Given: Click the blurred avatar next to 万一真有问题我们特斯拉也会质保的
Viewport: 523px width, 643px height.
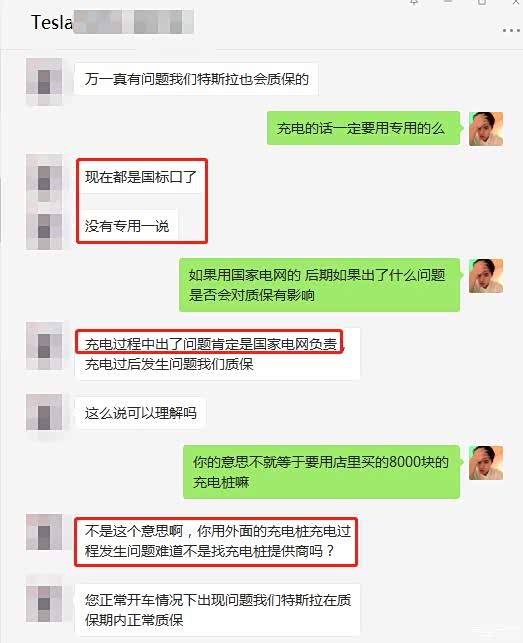Looking at the screenshot, I should [44, 82].
